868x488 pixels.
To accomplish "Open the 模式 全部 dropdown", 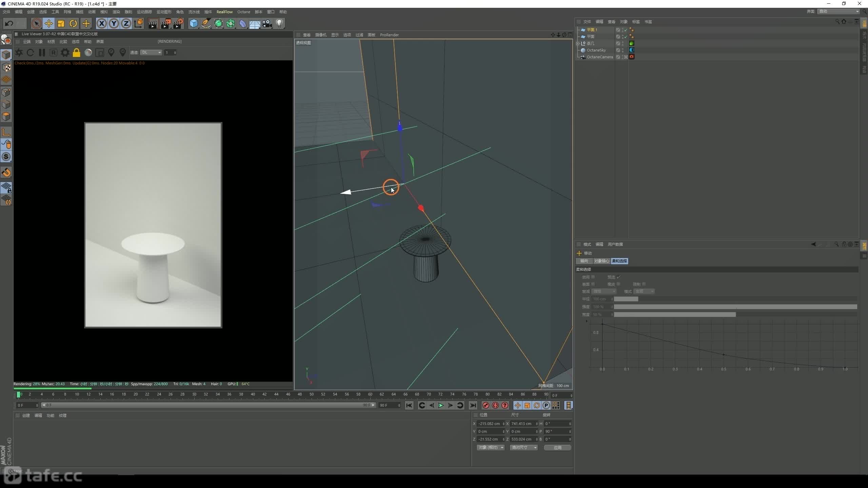I will [644, 291].
